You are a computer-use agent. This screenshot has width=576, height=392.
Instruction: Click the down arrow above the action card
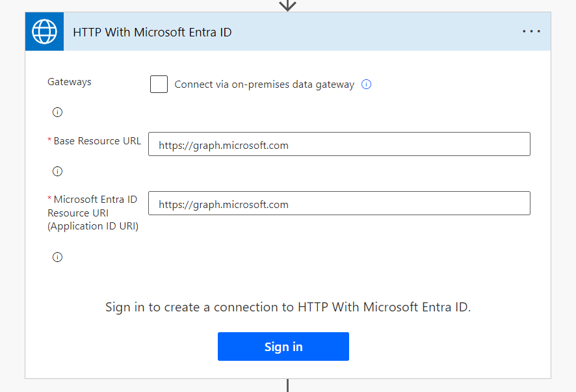(x=287, y=5)
